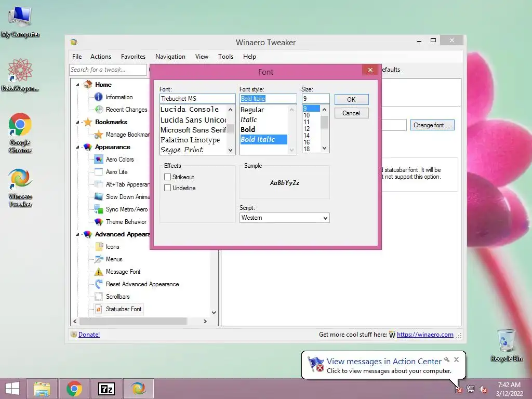Click Cancel in the Font dialog
532x399 pixels.
click(x=352, y=113)
